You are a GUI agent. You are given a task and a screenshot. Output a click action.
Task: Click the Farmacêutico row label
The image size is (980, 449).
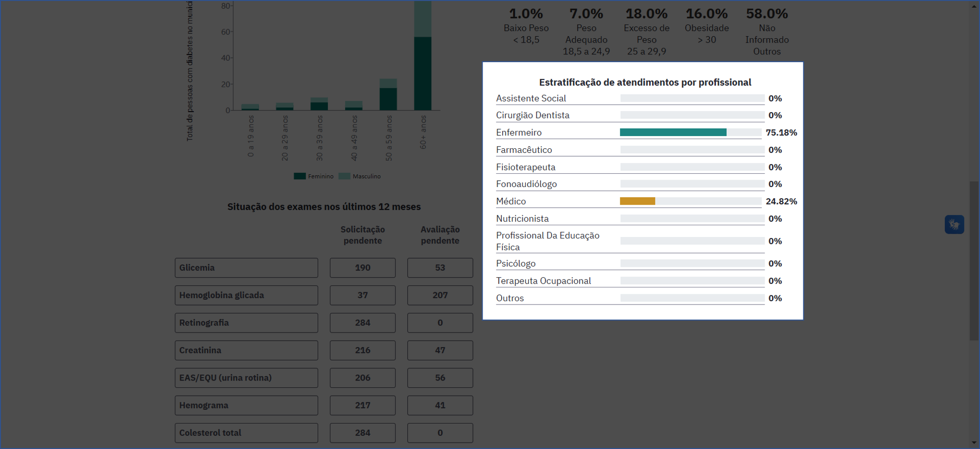pyautogui.click(x=524, y=150)
